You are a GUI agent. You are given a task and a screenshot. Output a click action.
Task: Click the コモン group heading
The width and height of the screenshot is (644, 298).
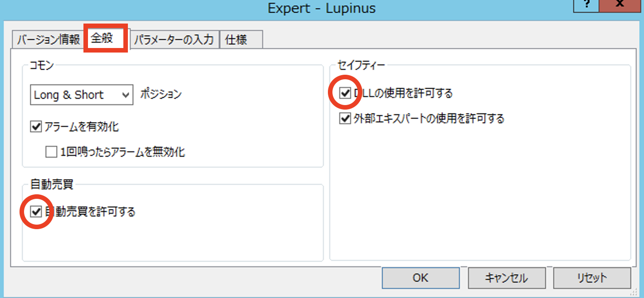tap(42, 66)
